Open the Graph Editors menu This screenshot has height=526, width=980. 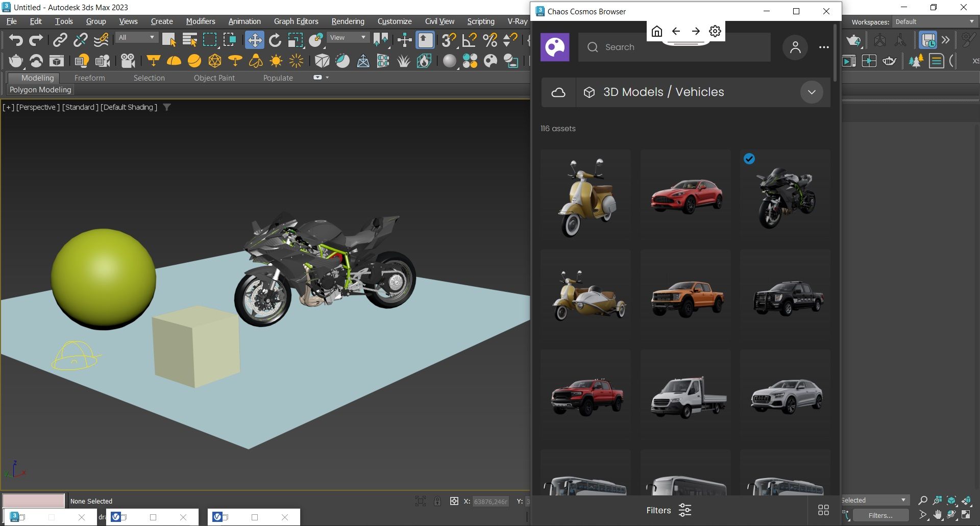[x=296, y=21]
